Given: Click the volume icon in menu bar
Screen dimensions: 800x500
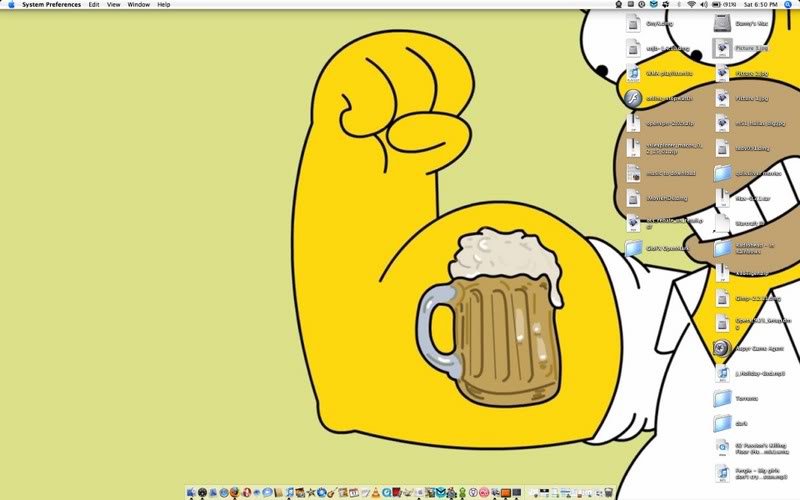Looking at the screenshot, I should pos(704,5).
